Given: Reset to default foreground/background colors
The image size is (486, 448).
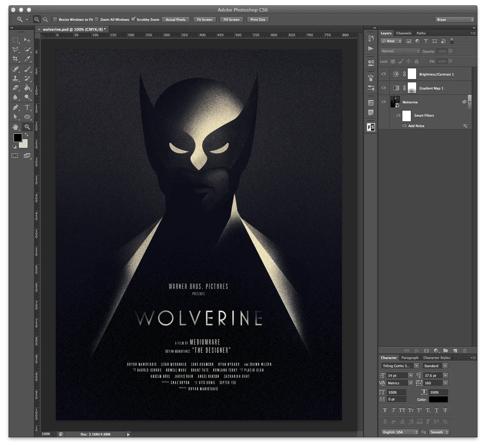Looking at the screenshot, I should [x=15, y=147].
